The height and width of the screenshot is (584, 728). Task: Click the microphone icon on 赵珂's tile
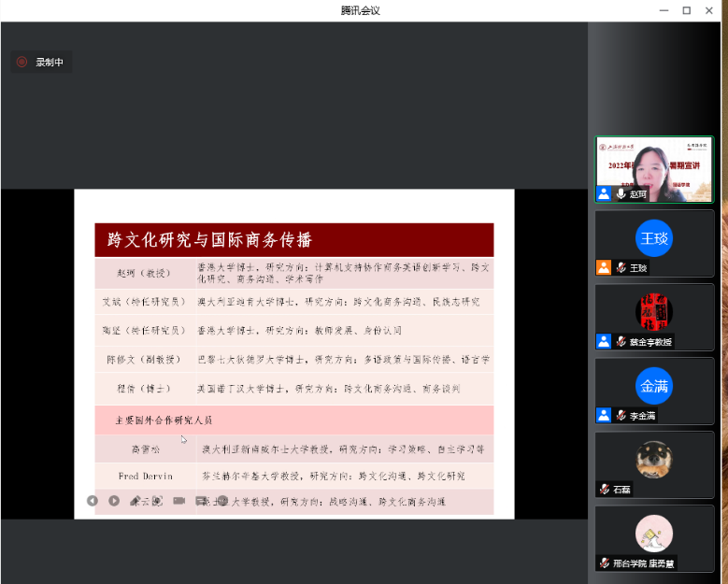tap(621, 194)
